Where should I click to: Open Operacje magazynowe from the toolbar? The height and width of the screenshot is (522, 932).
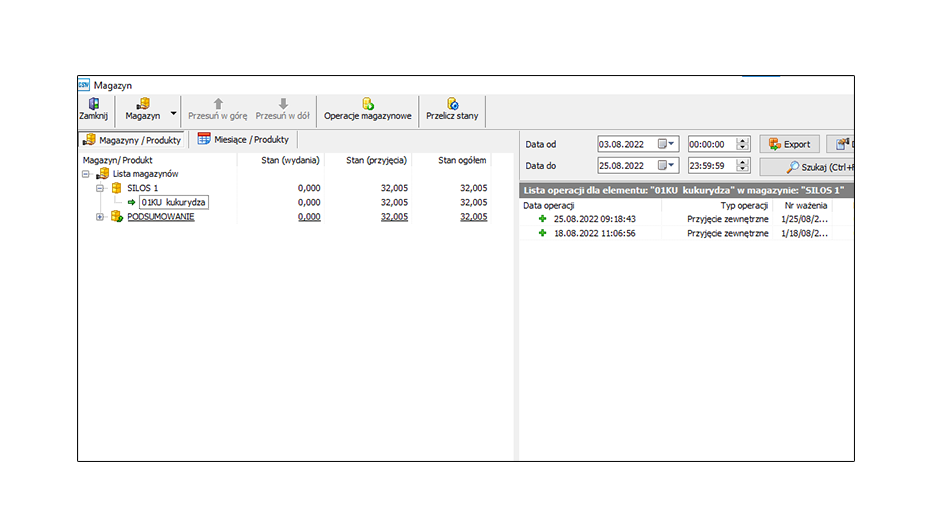(367, 104)
